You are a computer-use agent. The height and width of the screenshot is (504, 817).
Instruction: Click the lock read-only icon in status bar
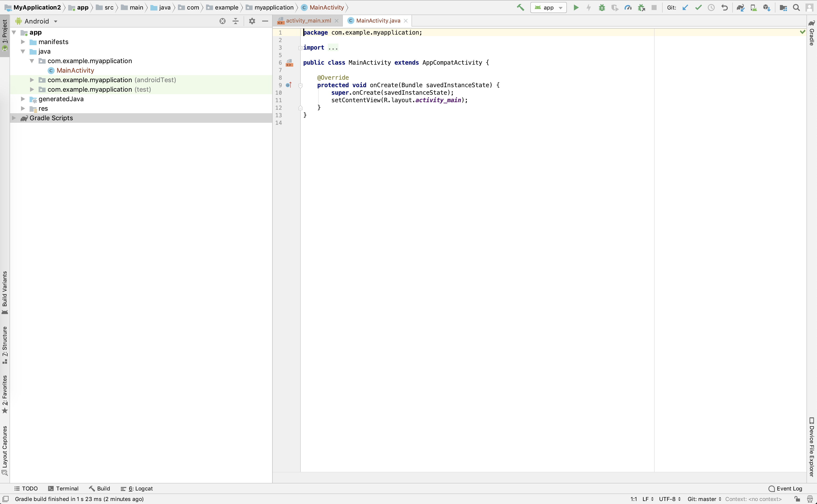797,499
